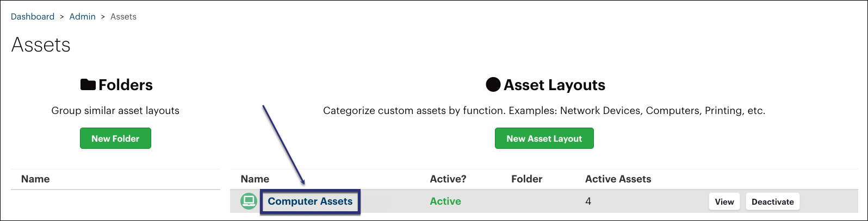Screen dimensions: 868x221
Task: Click the green Active status text
Action: click(x=445, y=201)
